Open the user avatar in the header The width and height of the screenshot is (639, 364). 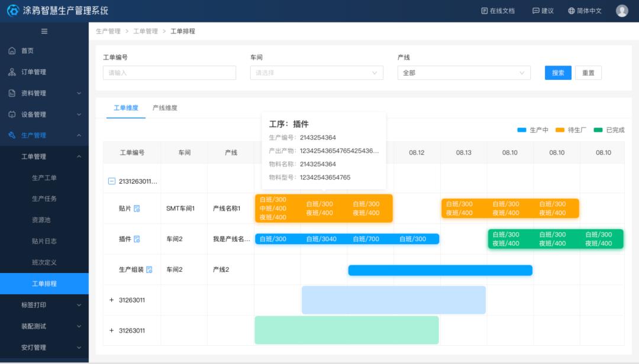point(622,11)
